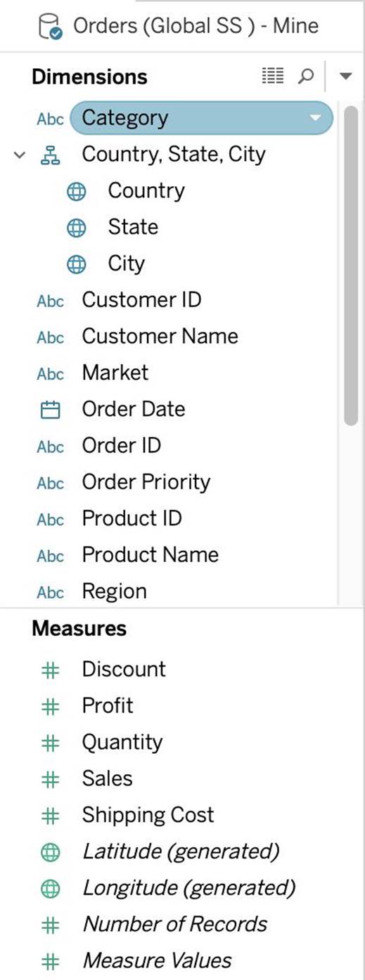Toggle the view data grid icon

pyautogui.click(x=272, y=76)
